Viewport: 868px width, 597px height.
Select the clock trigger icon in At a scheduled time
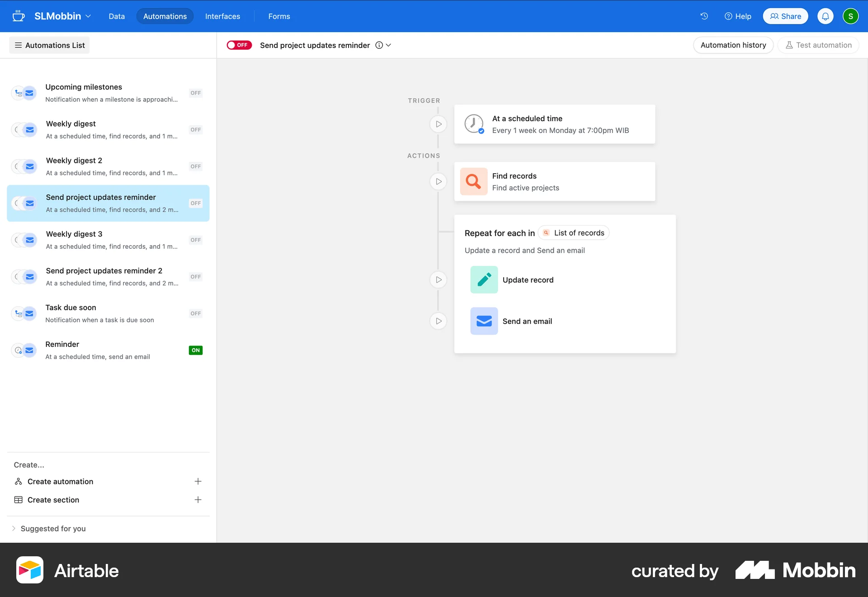coord(473,123)
